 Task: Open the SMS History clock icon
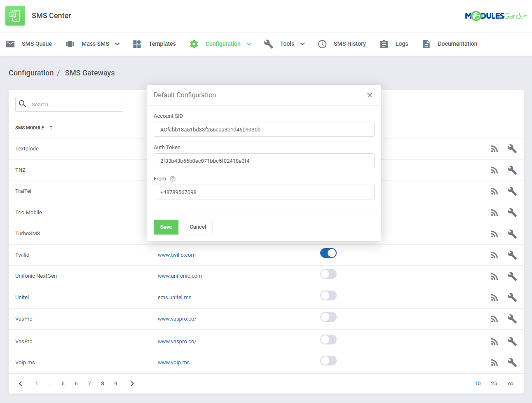coord(322,44)
